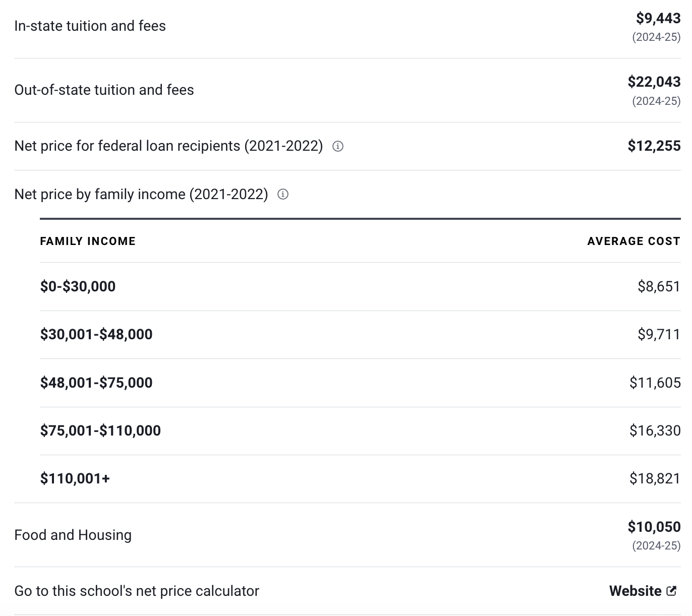The image size is (692, 616).
Task: Click the $10,050 Food and Housing amount
Action: pyautogui.click(x=654, y=527)
